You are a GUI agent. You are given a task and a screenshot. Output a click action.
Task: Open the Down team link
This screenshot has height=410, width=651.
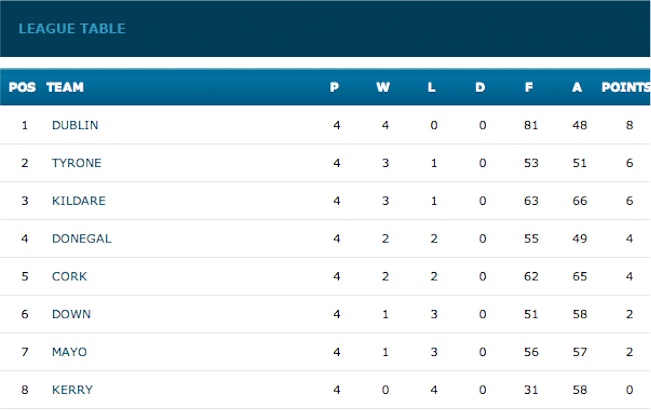tap(71, 314)
